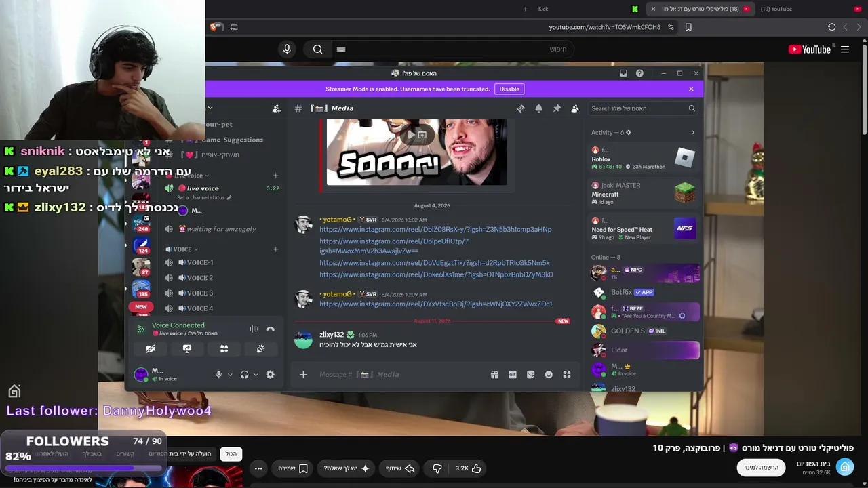Type in the Message Media input box

point(400,374)
